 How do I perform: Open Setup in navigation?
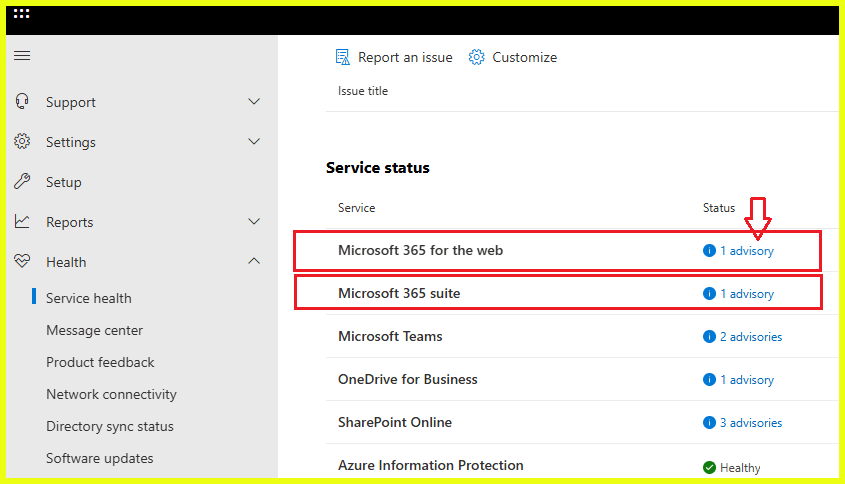pyautogui.click(x=64, y=182)
